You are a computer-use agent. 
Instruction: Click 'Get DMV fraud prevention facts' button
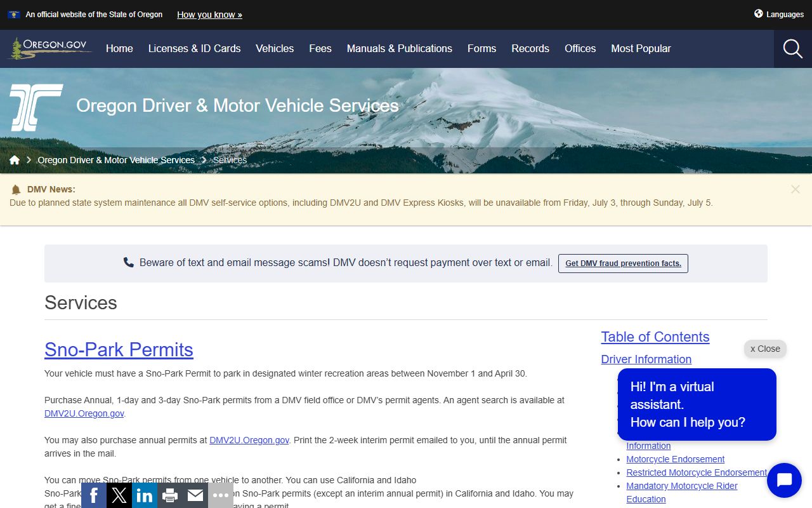point(623,264)
